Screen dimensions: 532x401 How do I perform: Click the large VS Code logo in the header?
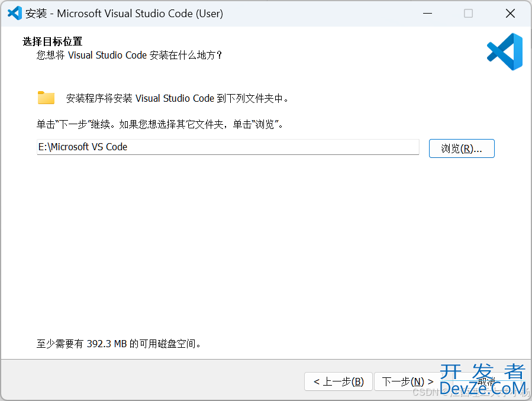[x=505, y=52]
